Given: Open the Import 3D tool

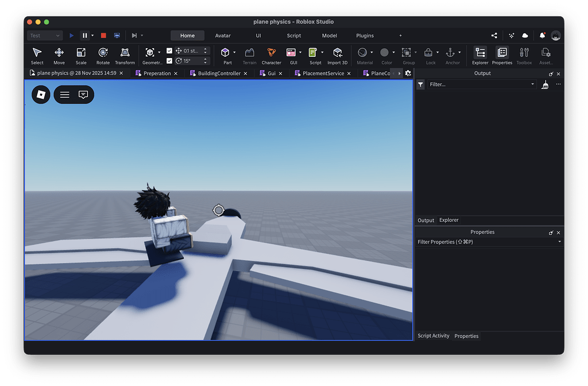Looking at the screenshot, I should coord(338,53).
